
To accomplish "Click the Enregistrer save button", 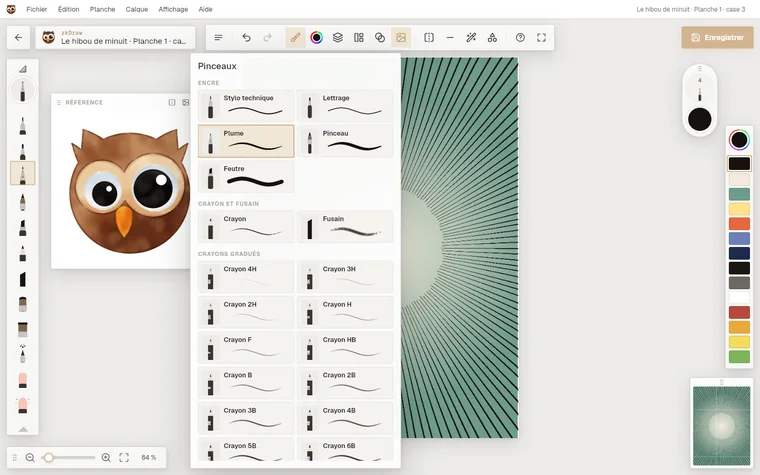I will (x=717, y=37).
